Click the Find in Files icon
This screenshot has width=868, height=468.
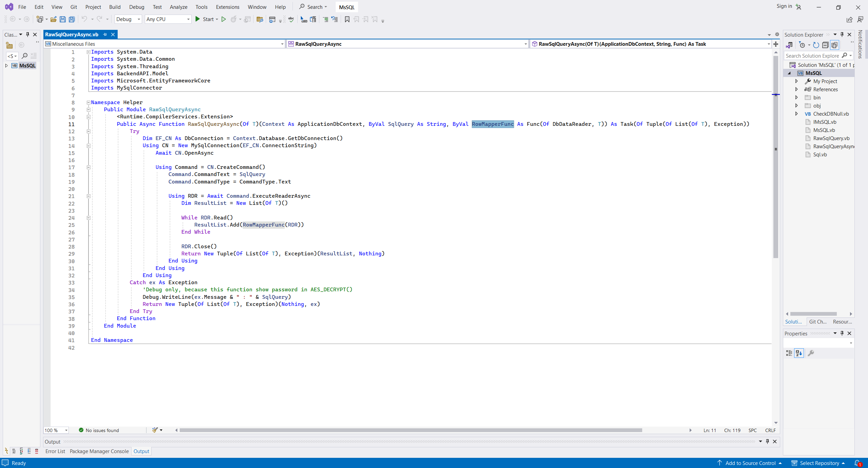pyautogui.click(x=260, y=19)
